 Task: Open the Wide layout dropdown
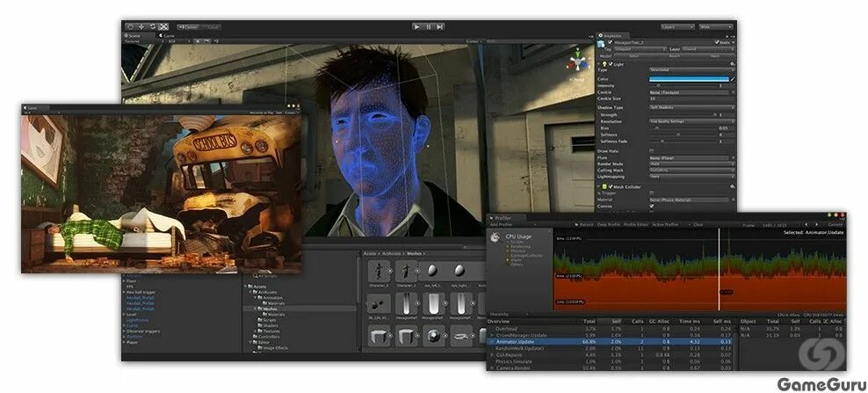click(x=716, y=26)
